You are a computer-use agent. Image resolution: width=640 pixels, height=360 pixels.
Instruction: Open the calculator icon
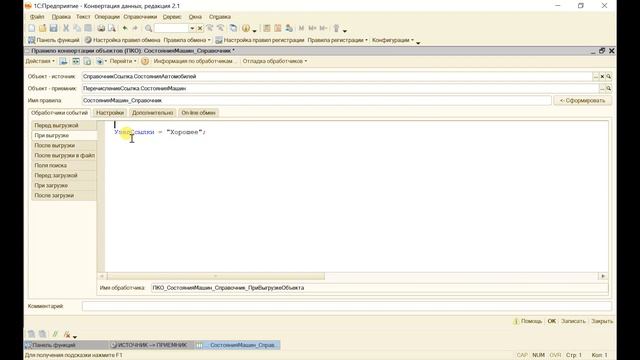(267, 28)
